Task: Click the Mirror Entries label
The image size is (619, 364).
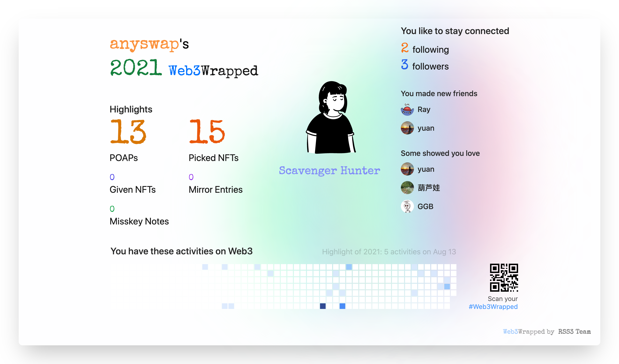Action: point(215,190)
